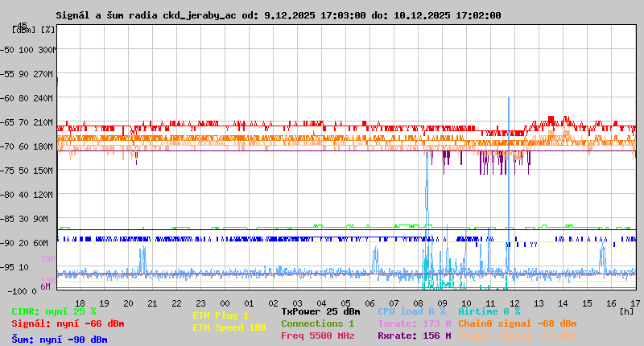Click the y-axis label '-50 100 300M'

coord(28,50)
